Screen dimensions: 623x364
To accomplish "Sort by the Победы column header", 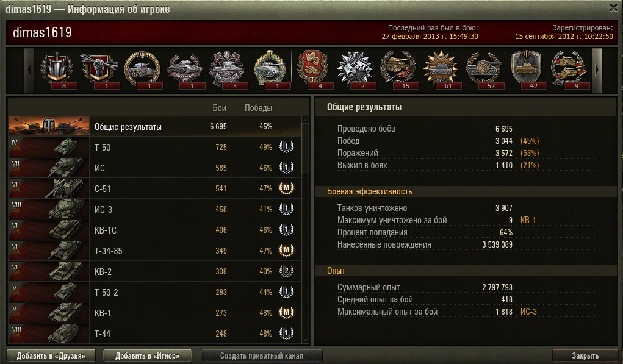I will tap(258, 108).
